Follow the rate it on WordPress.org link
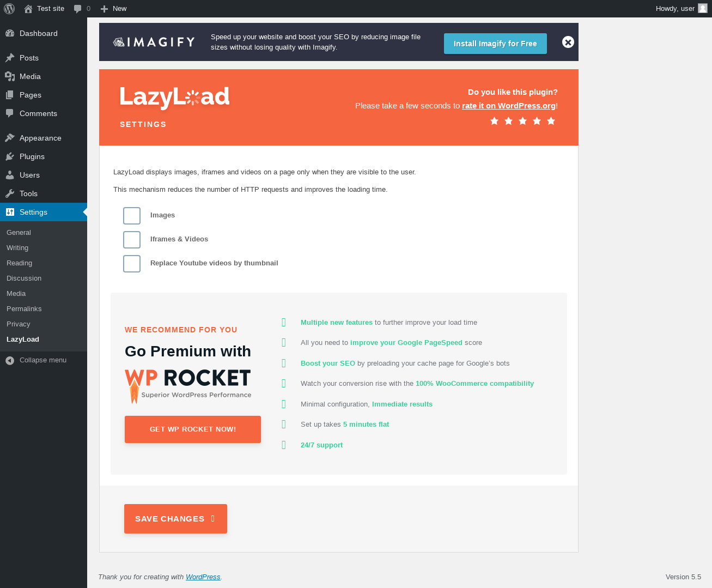This screenshot has height=588, width=712. [509, 106]
